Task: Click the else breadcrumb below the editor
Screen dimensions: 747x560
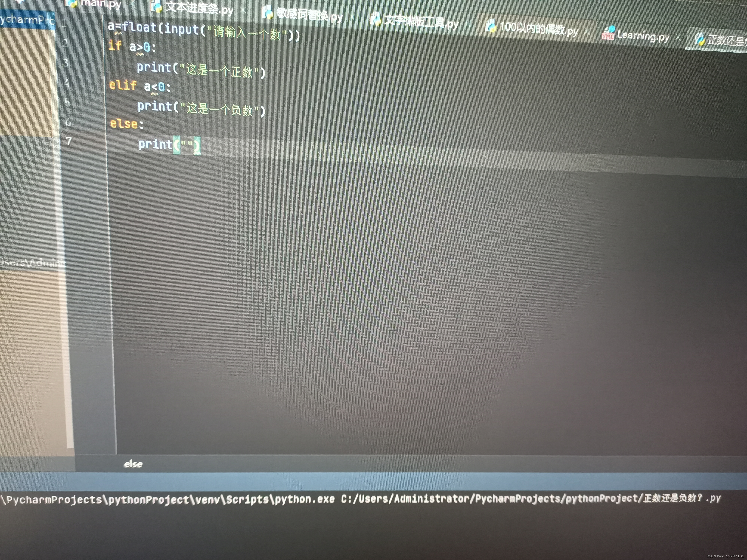Action: 133,464
